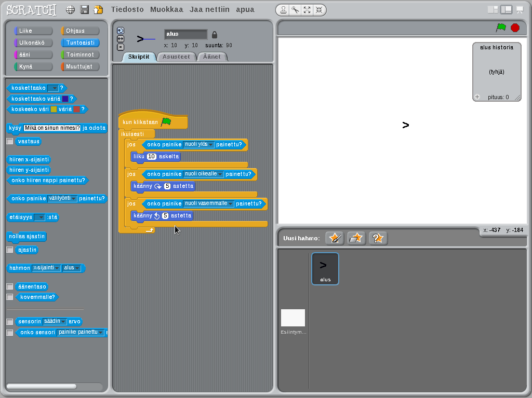Click resize handle of alus historia list
The height and width of the screenshot is (398, 532).
point(517,98)
